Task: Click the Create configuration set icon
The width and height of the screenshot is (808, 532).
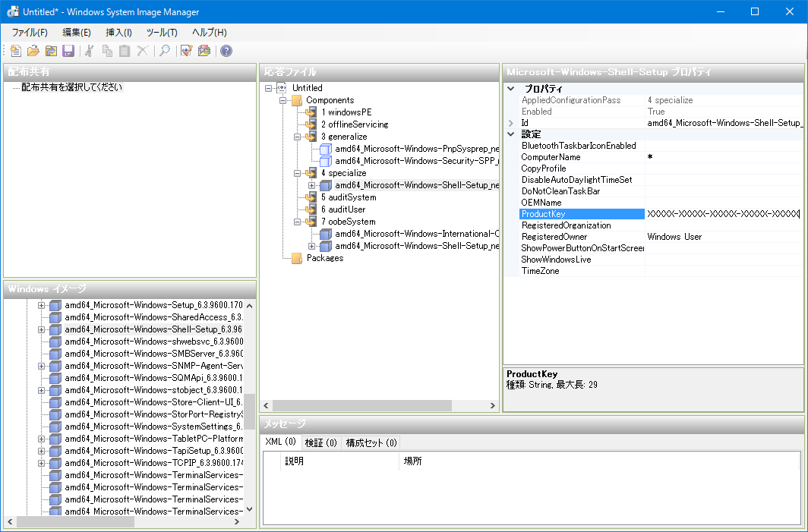Action: click(204, 51)
